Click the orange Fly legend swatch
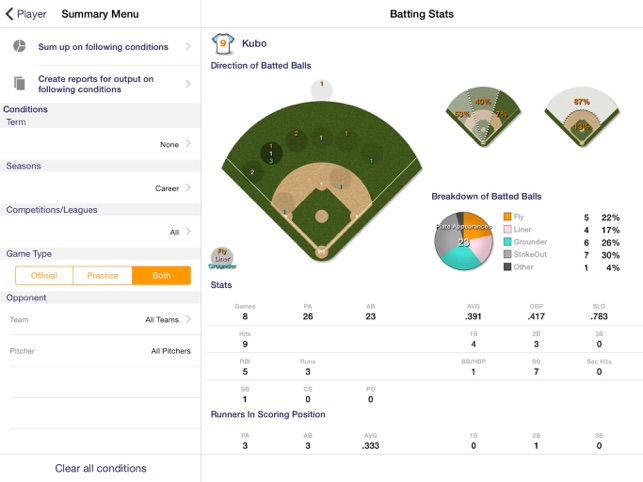The width and height of the screenshot is (643, 482). coord(507,217)
